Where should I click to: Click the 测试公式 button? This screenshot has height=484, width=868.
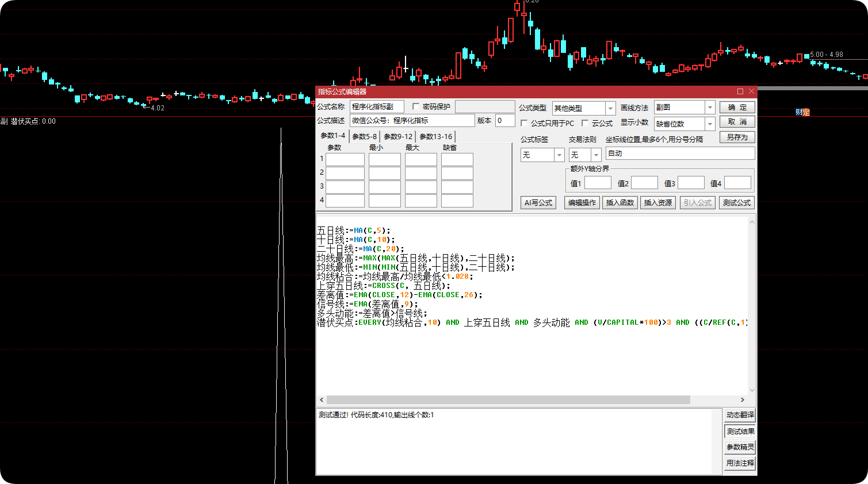point(737,202)
